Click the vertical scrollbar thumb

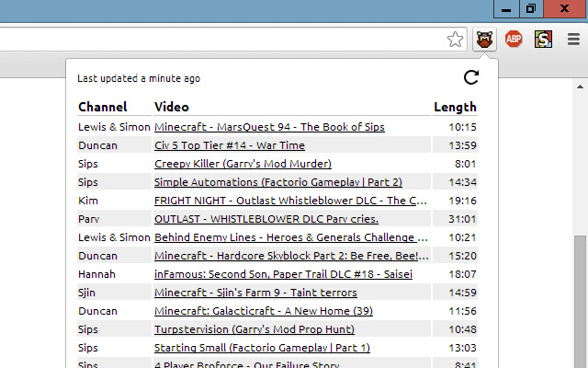click(580, 302)
